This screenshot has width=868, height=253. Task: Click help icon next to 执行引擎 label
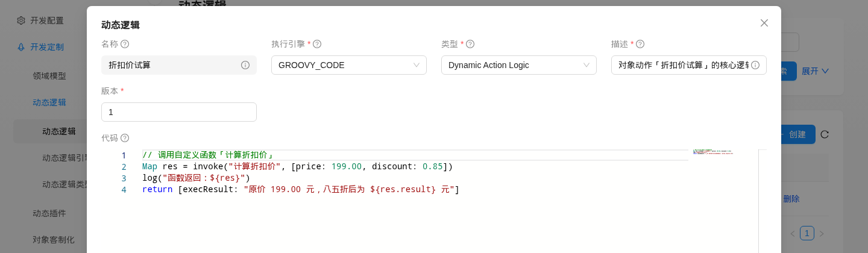(317, 44)
